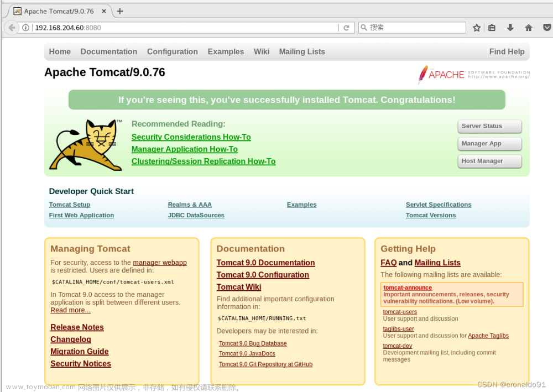Open Tomcat 9.0 Documentation link
Screen dimensions: 553x392
[x=265, y=263]
